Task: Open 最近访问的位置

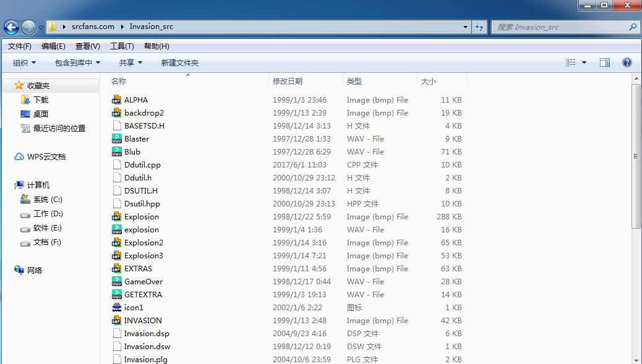Action: click(x=59, y=129)
